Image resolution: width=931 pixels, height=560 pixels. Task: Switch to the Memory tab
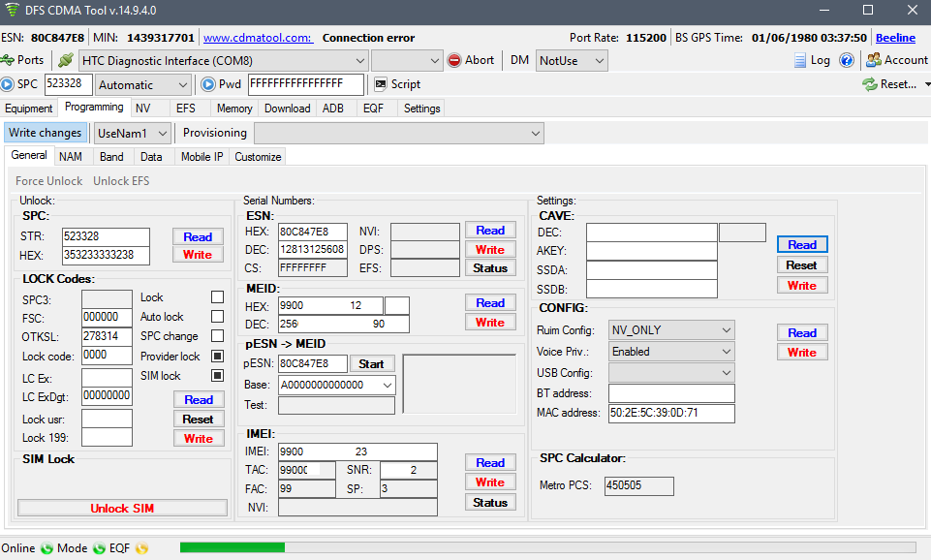coord(234,109)
